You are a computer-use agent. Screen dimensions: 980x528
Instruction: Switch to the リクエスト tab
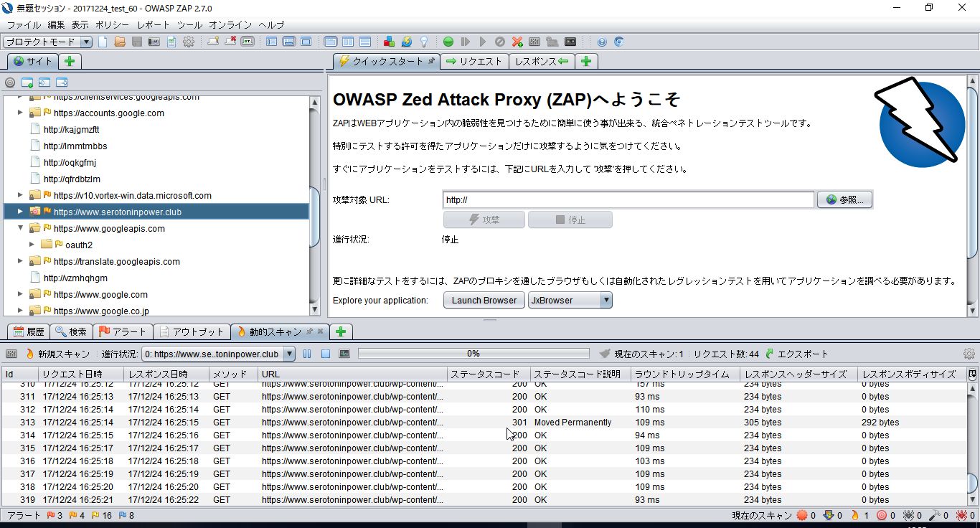[x=473, y=61]
